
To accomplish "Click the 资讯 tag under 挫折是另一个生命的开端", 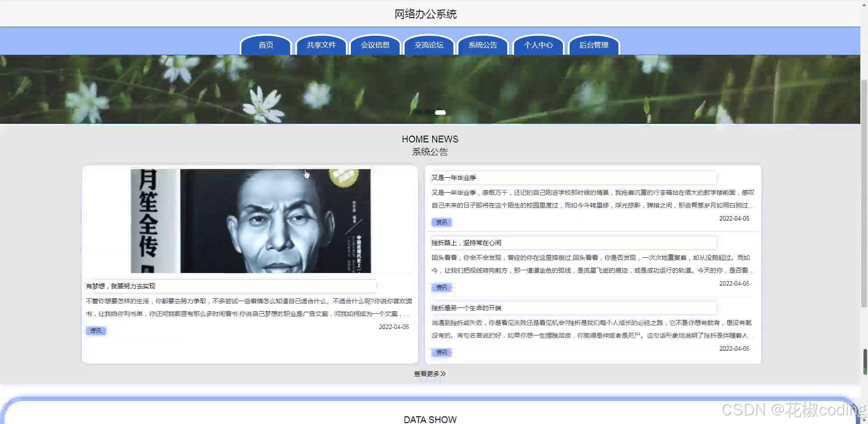I will coord(441,352).
